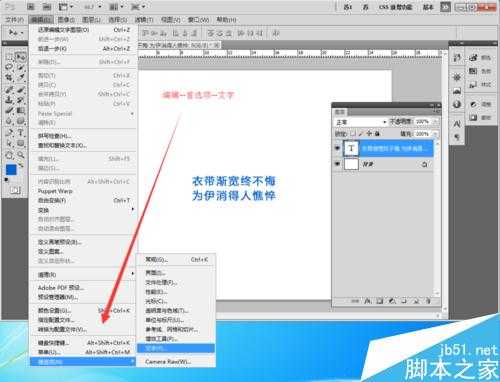Screen dimensions: 500x382
Task: Open the Filter menu
Action: 144,20
